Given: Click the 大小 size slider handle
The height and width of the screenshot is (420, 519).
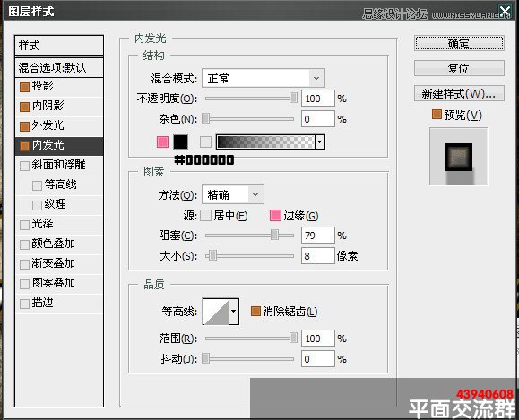Looking at the screenshot, I should (212, 255).
